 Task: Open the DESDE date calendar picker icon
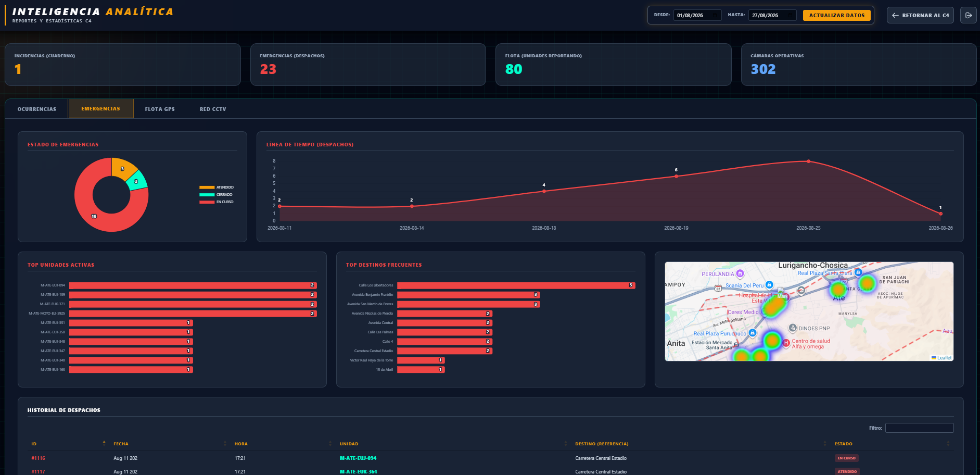tap(716, 15)
